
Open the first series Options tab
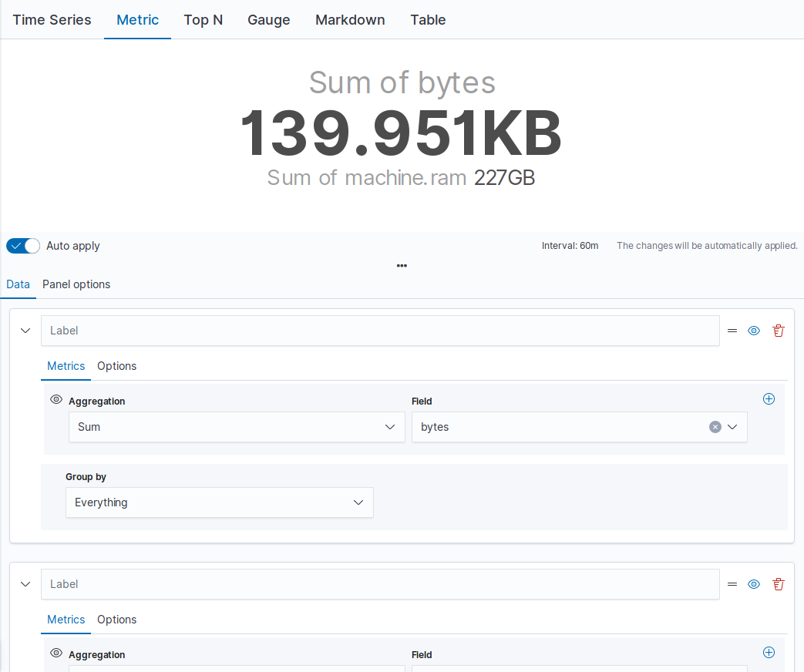116,366
